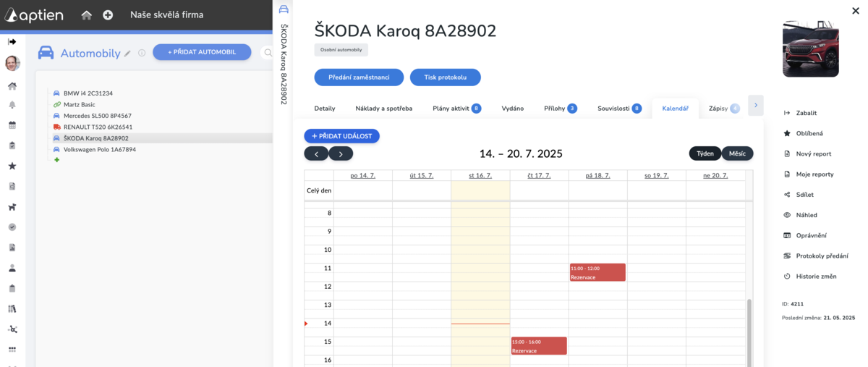Click the Osobní automobily tag
The height and width of the screenshot is (367, 868).
341,50
